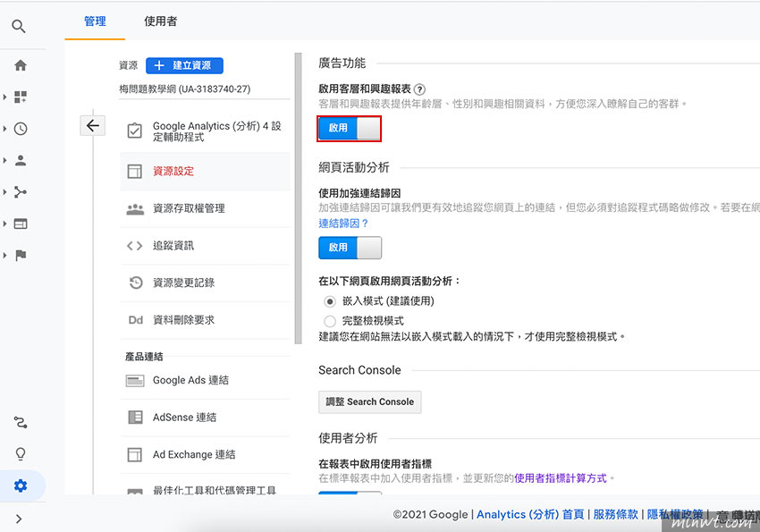The height and width of the screenshot is (532, 760).
Task: Switch to the 管理 tab
Action: (x=95, y=21)
